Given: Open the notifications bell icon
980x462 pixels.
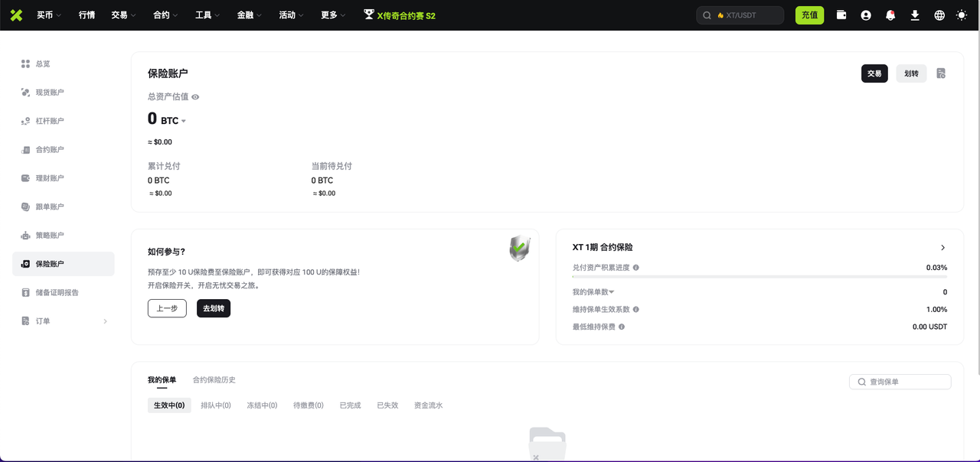Looking at the screenshot, I should coord(890,15).
